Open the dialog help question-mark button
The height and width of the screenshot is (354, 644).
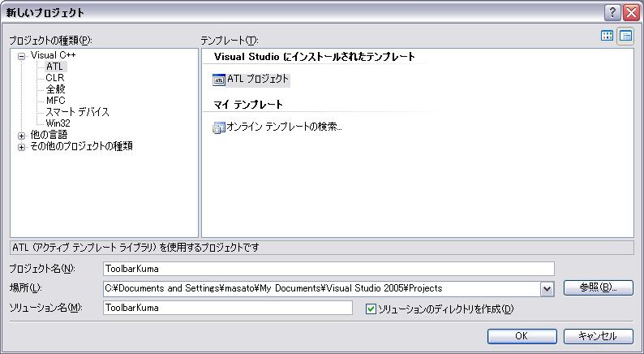(x=612, y=13)
